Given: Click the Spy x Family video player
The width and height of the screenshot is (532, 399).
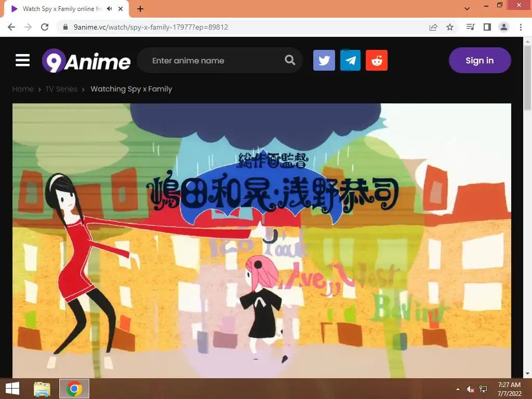Looking at the screenshot, I should click(262, 241).
